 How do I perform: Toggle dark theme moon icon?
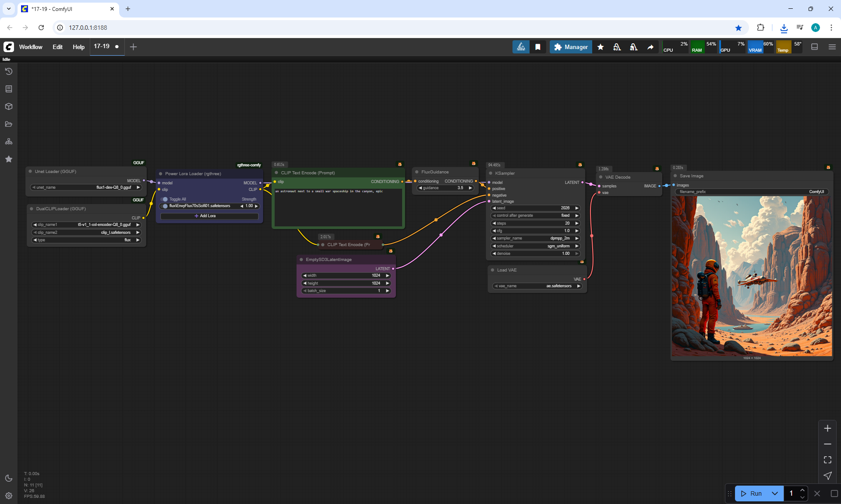click(x=9, y=478)
